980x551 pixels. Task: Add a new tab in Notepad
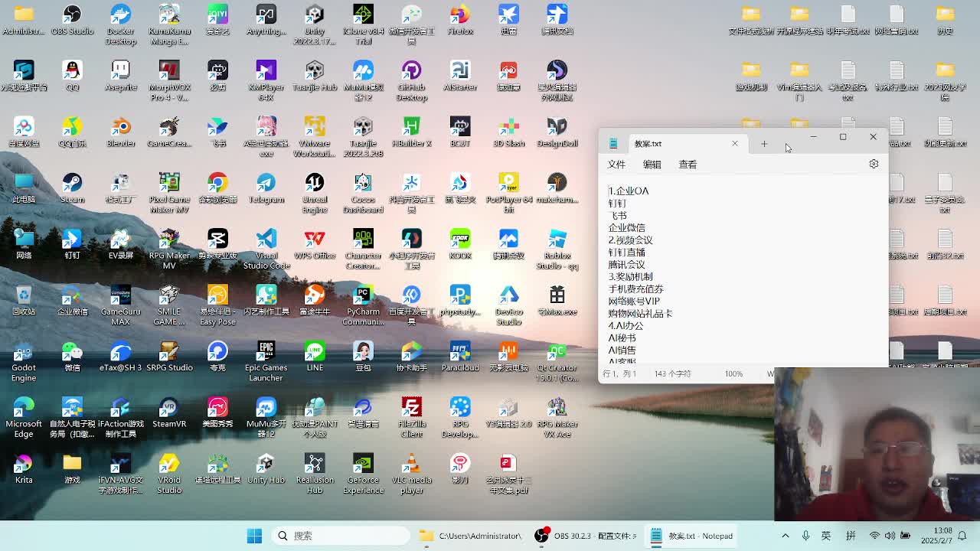(764, 144)
